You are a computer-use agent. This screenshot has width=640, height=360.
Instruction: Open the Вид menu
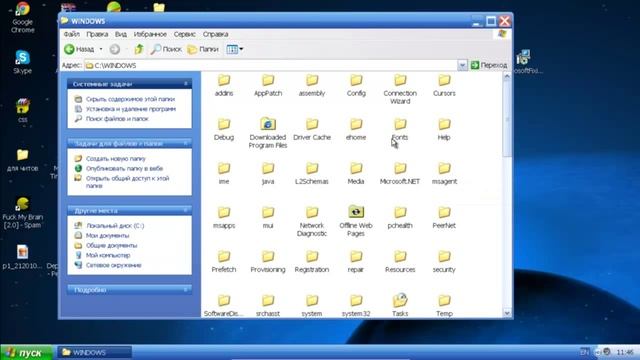click(121, 34)
